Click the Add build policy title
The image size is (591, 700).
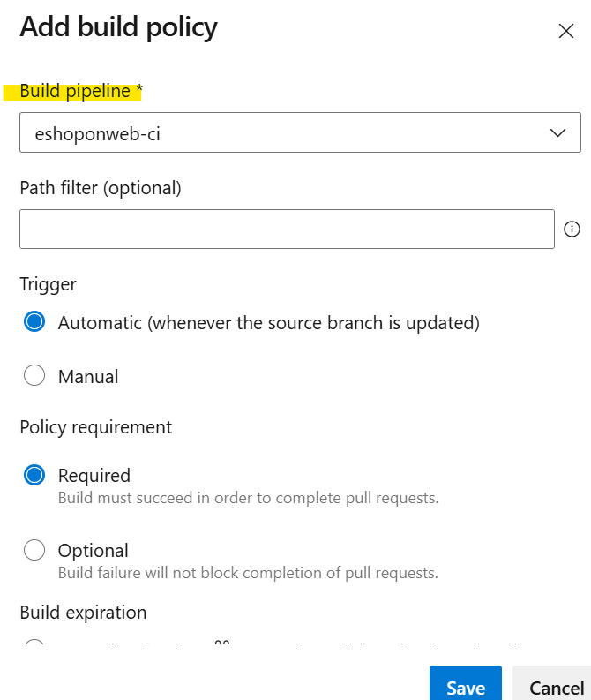[x=119, y=27]
